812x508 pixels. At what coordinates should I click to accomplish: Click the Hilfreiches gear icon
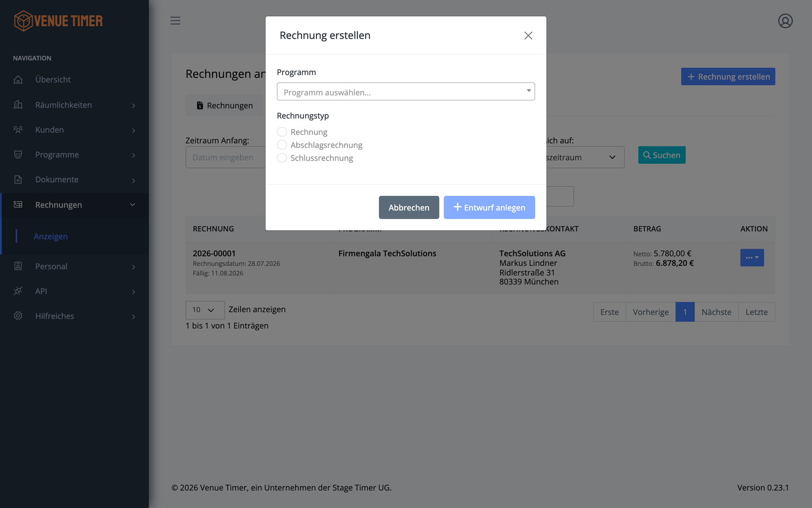click(x=18, y=316)
